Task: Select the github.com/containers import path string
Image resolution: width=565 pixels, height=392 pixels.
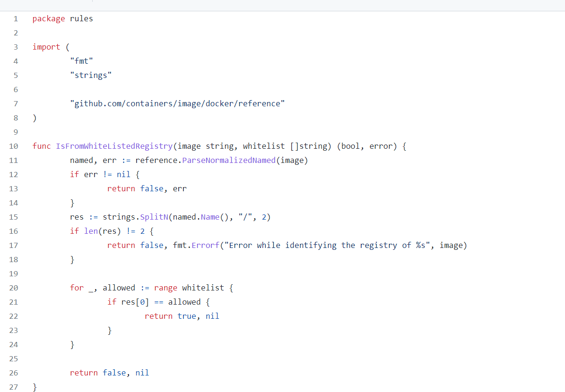Action: [x=178, y=103]
